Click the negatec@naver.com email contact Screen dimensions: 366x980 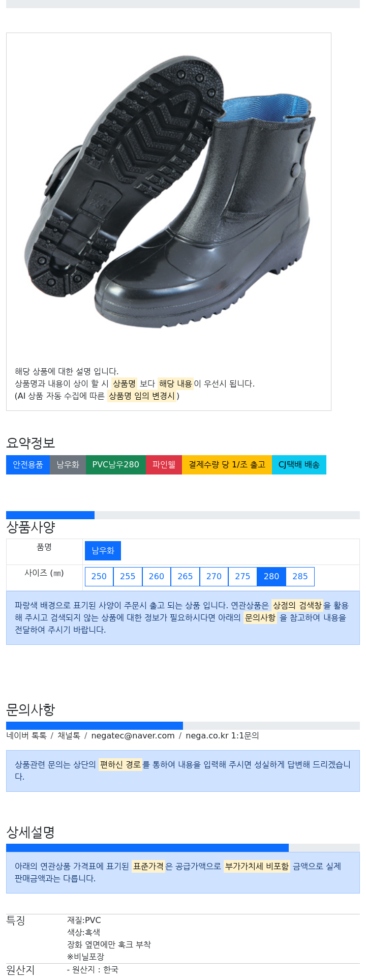[133, 736]
